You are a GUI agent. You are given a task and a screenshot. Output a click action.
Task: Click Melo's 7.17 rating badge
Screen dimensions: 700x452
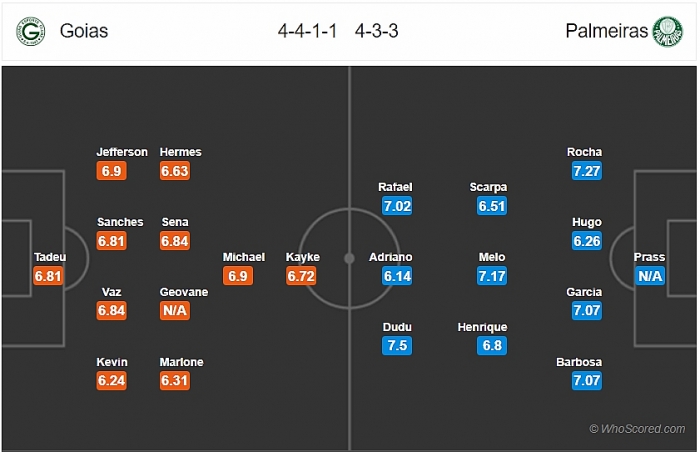point(492,276)
